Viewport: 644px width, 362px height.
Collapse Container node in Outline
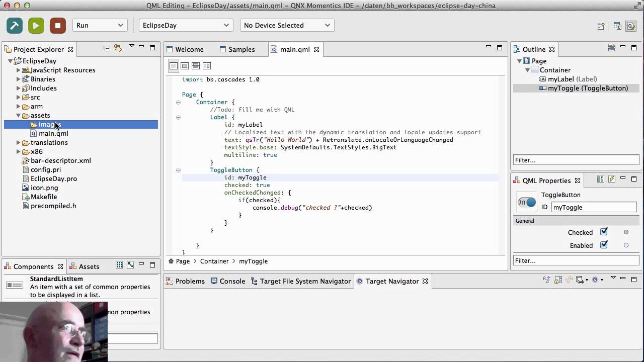[x=527, y=70]
